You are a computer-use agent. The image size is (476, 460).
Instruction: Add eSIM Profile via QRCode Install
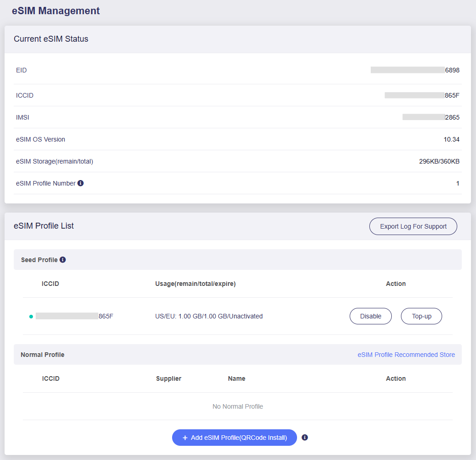pos(234,438)
